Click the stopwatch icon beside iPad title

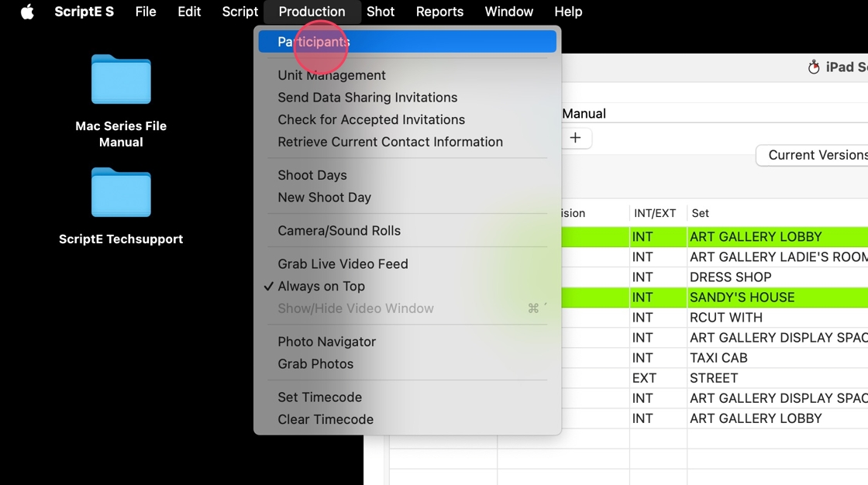click(814, 67)
